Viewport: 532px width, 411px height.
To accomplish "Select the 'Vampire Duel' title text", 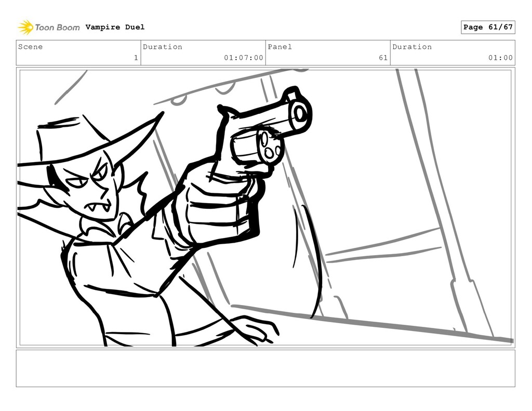I will (115, 27).
